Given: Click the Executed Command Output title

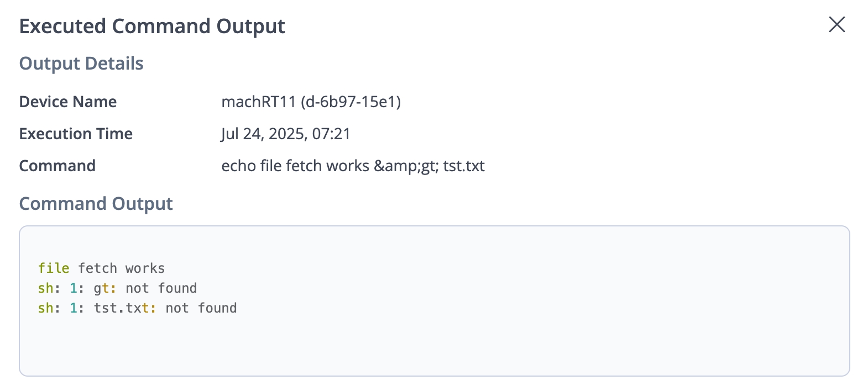Looking at the screenshot, I should (x=152, y=26).
